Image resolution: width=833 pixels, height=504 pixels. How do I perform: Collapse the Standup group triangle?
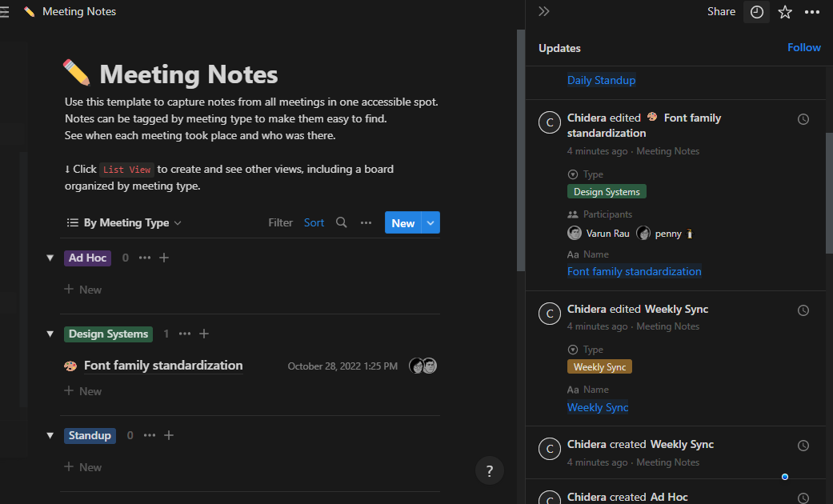pyautogui.click(x=50, y=435)
